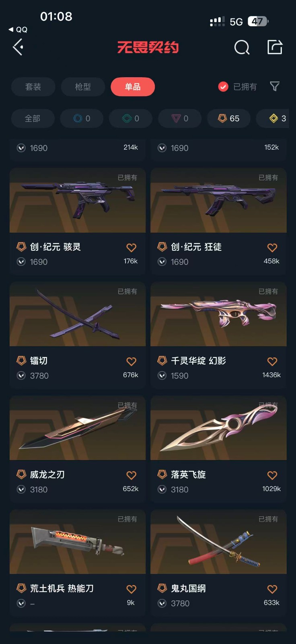Favorite 创·纪元 骇灵 heart icon
The width and height of the screenshot is (296, 644).
tap(131, 248)
